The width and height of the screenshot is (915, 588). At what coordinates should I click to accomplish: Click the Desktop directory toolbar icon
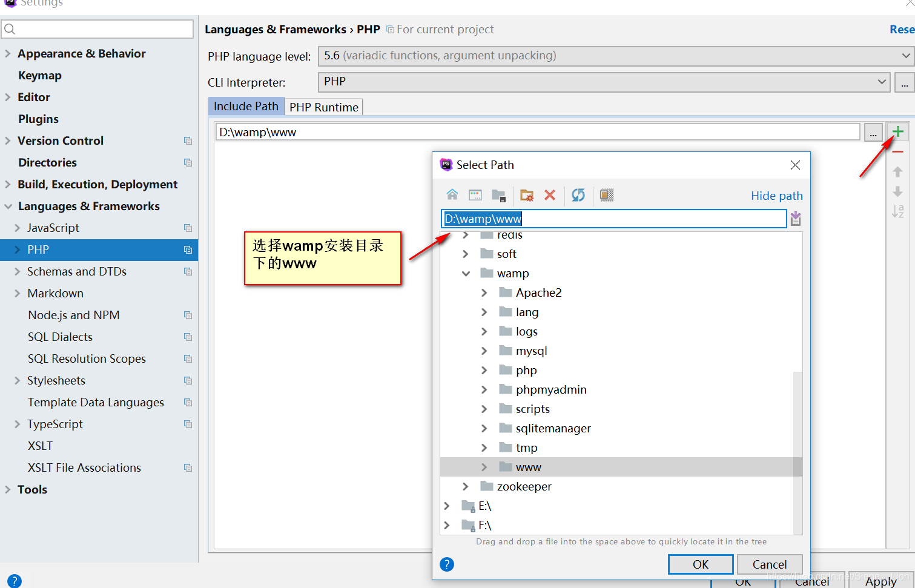click(x=475, y=194)
